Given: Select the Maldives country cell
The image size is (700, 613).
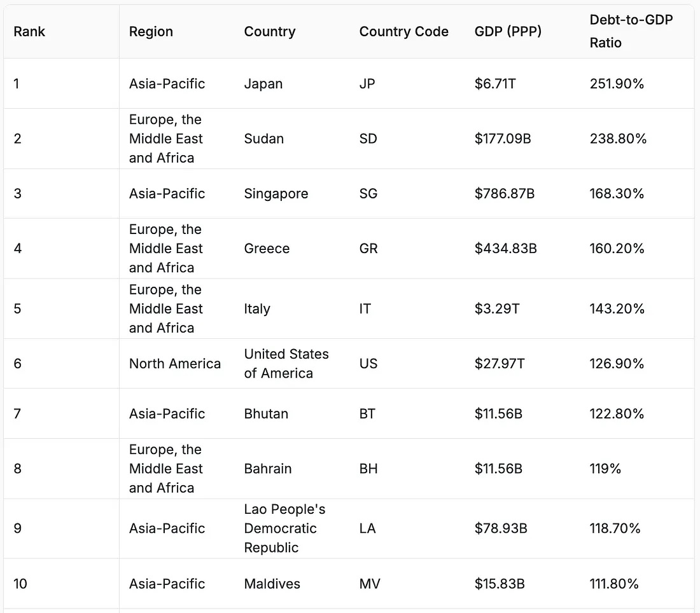Looking at the screenshot, I should click(272, 584).
